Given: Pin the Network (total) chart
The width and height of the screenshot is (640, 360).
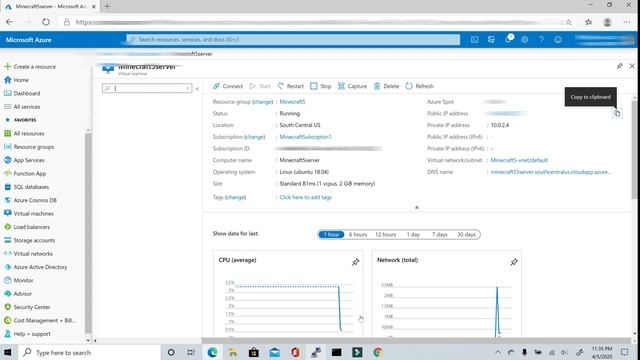Looking at the screenshot, I should tap(514, 262).
